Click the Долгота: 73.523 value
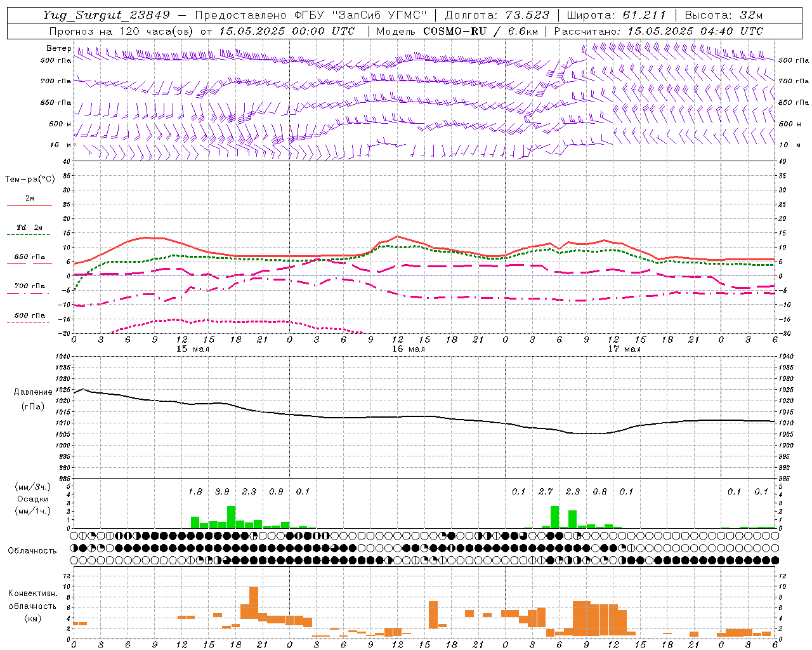The width and height of the screenshot is (812, 650). tap(497, 15)
